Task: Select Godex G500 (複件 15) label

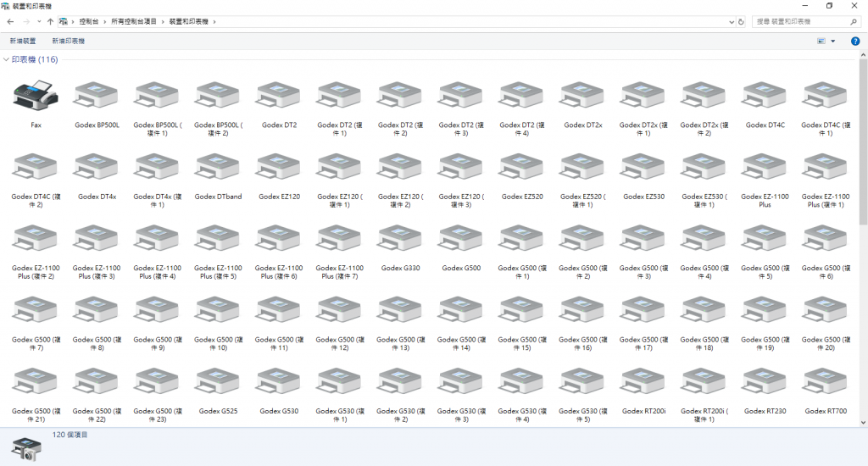Action: pyautogui.click(x=521, y=344)
